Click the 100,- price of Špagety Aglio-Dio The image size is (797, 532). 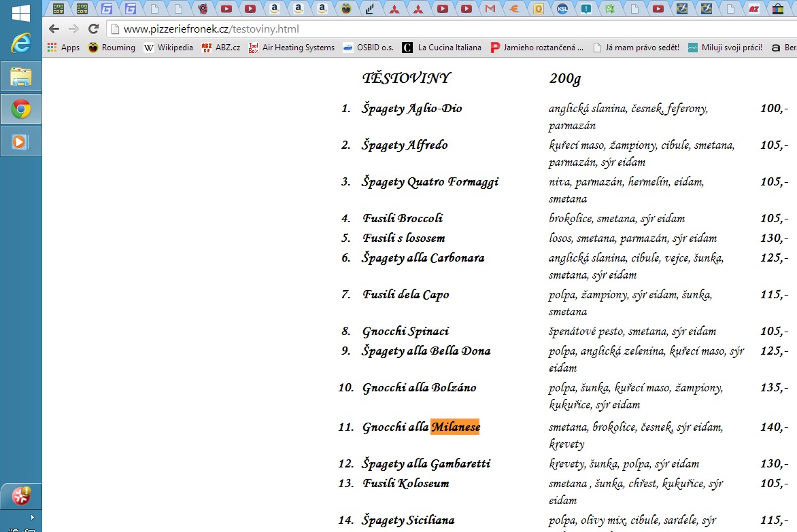click(x=774, y=107)
